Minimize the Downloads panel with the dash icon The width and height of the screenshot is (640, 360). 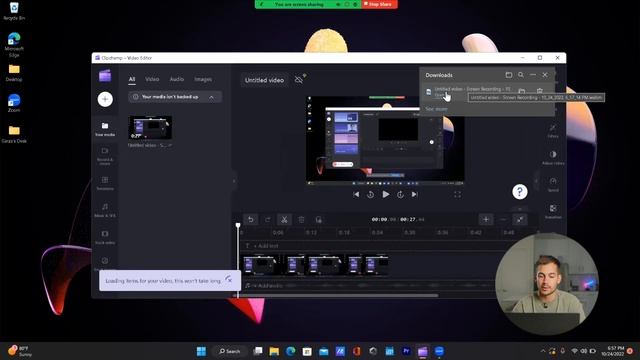pyautogui.click(x=533, y=75)
